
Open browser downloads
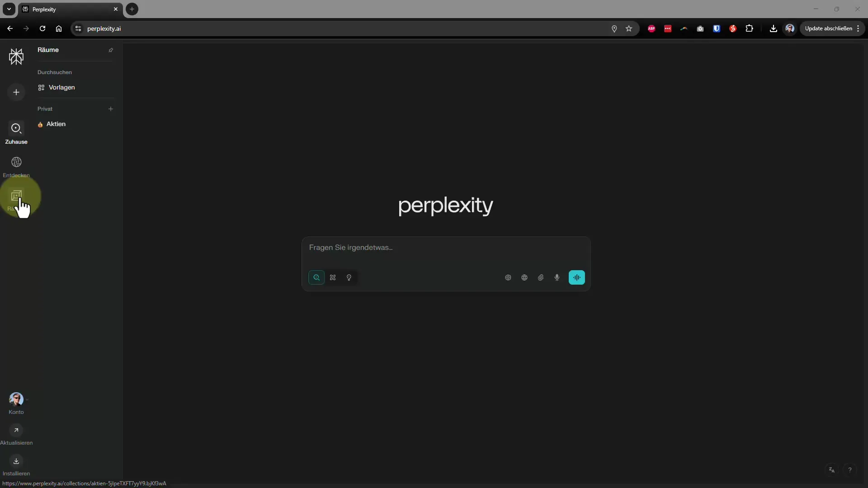pos(774,28)
